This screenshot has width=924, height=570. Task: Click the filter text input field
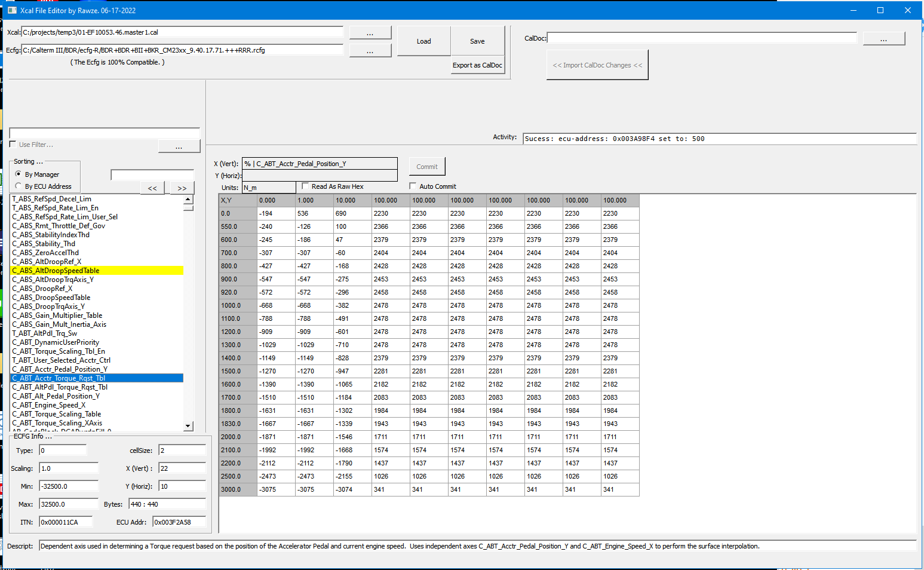[105, 133]
